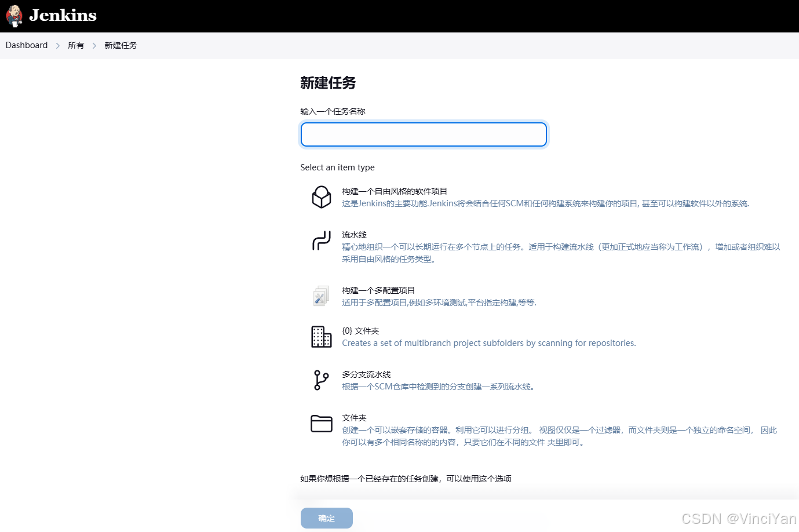
Task: Choose the 流水线 item title
Action: [354, 235]
